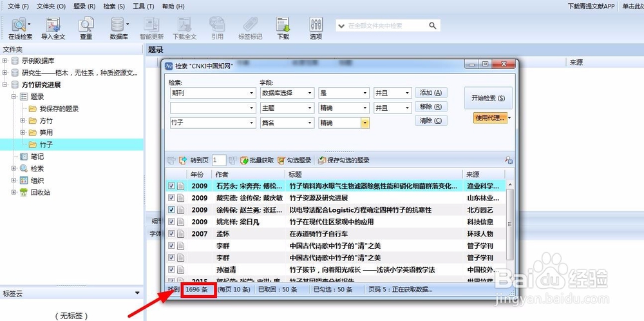Click the 标题 column header
This screenshot has width=644, height=321.
click(x=374, y=174)
